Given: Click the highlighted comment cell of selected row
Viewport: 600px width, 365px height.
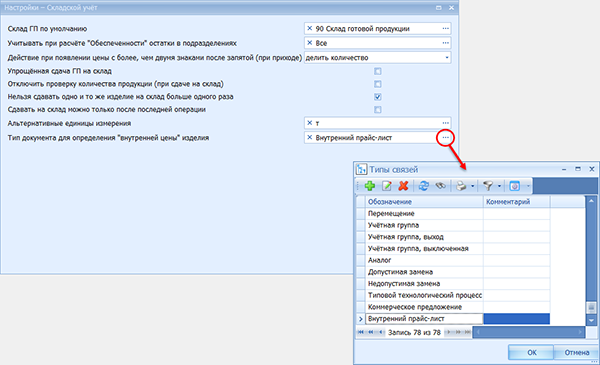Looking at the screenshot, I should pos(517,319).
